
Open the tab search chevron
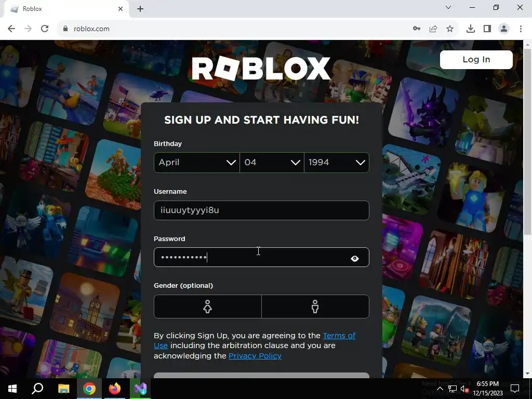[x=448, y=7]
